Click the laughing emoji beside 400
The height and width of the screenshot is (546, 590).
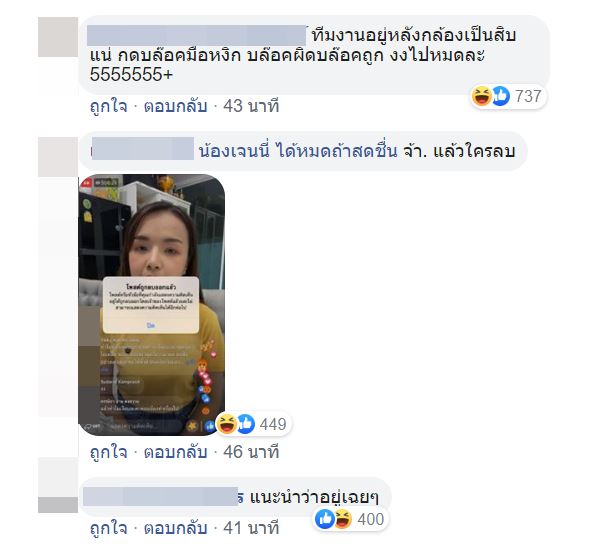[343, 519]
